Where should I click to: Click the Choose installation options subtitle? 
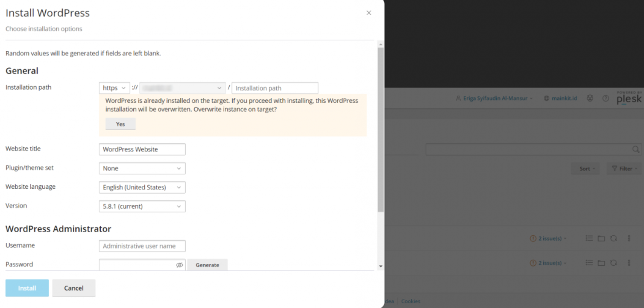tap(44, 29)
